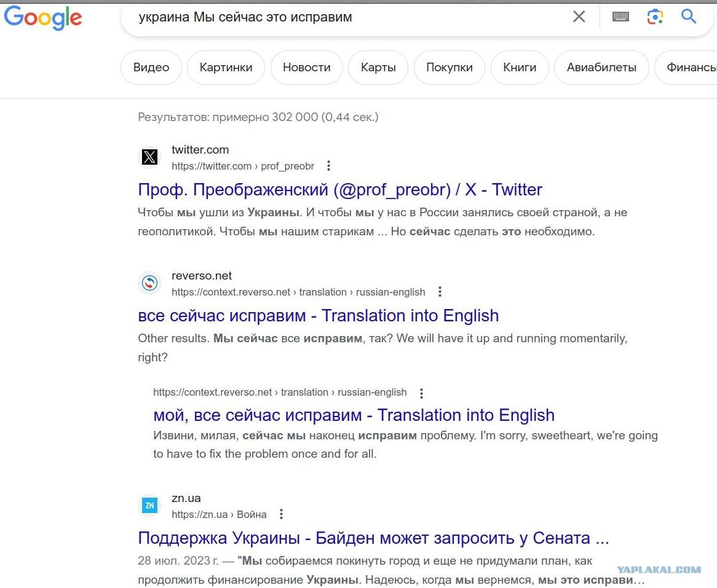Click the reverso.net favicon
The image size is (717, 588).
pyautogui.click(x=149, y=283)
